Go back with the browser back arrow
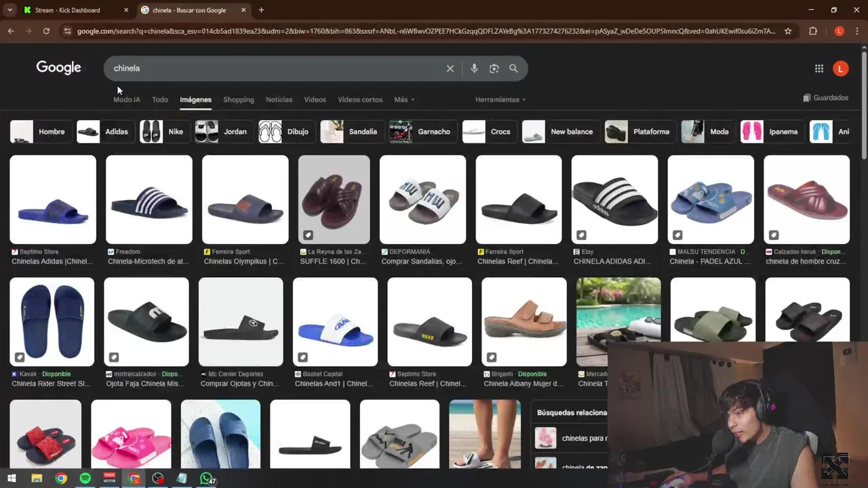The width and height of the screenshot is (868, 488). click(x=11, y=31)
